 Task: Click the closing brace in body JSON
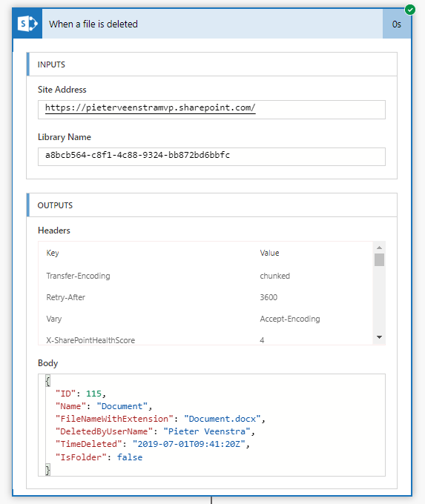click(47, 470)
